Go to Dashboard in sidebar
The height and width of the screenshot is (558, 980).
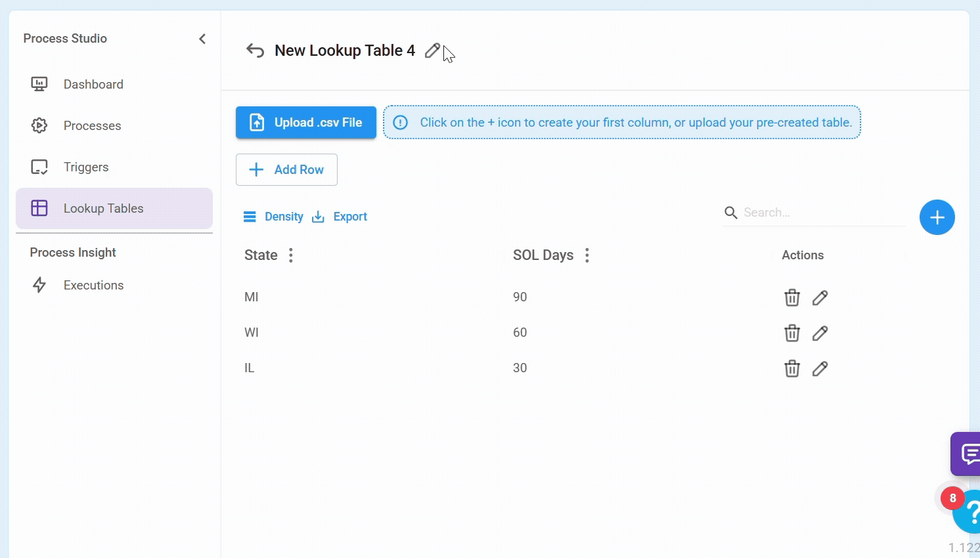pyautogui.click(x=93, y=85)
